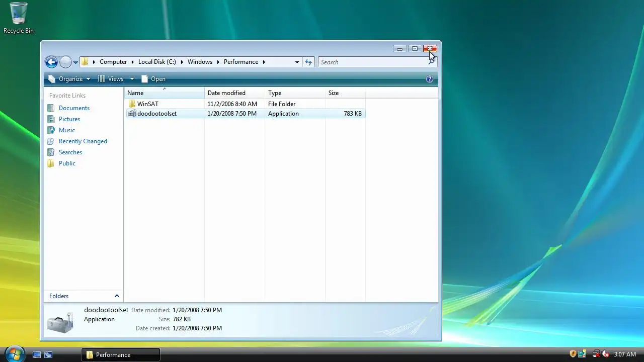Click the Public folder icon
The height and width of the screenshot is (362, 644).
(x=51, y=163)
